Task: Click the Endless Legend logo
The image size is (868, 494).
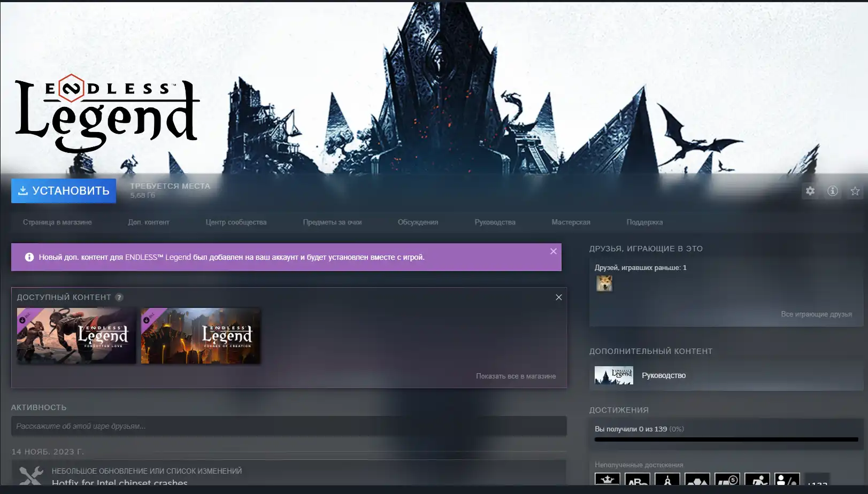Action: pos(107,113)
